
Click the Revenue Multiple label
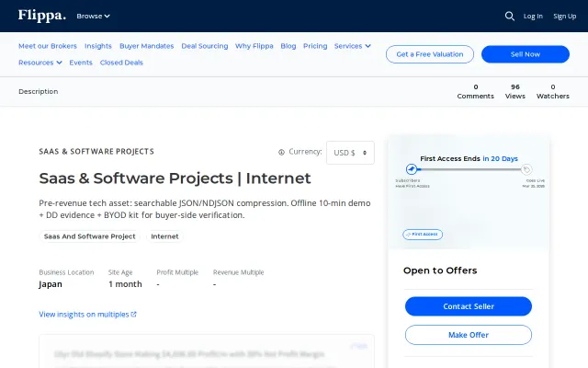coord(239,272)
